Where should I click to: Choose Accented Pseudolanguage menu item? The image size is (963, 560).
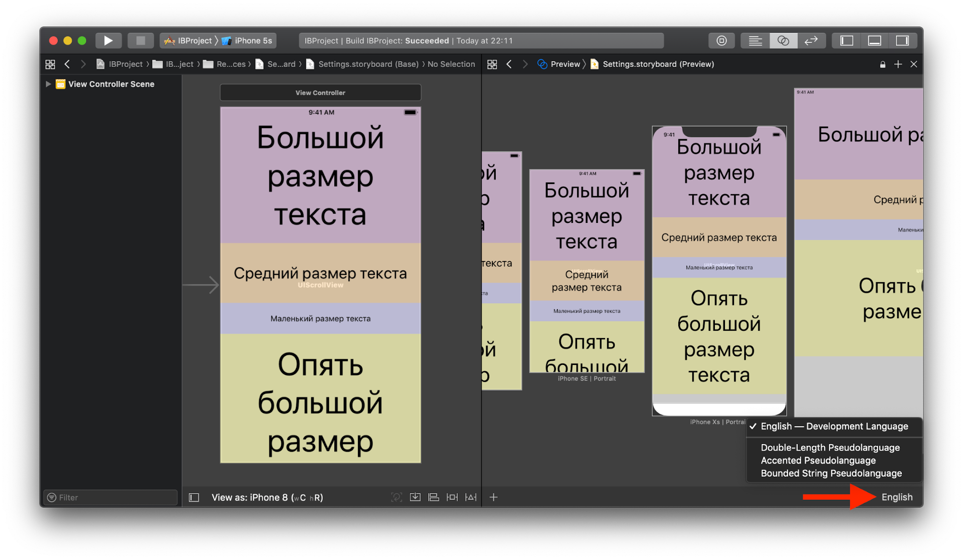pos(818,460)
